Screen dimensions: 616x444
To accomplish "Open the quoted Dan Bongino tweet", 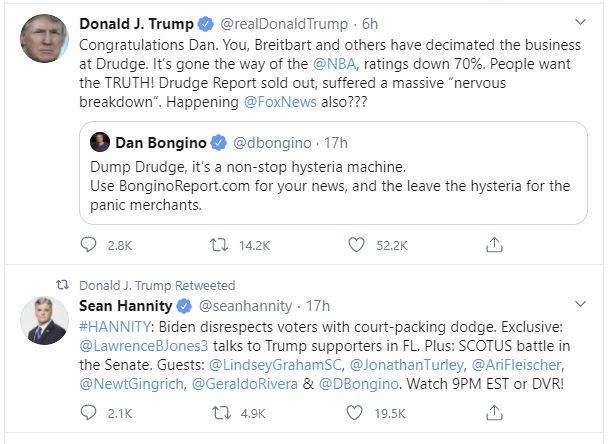I will 333,173.
